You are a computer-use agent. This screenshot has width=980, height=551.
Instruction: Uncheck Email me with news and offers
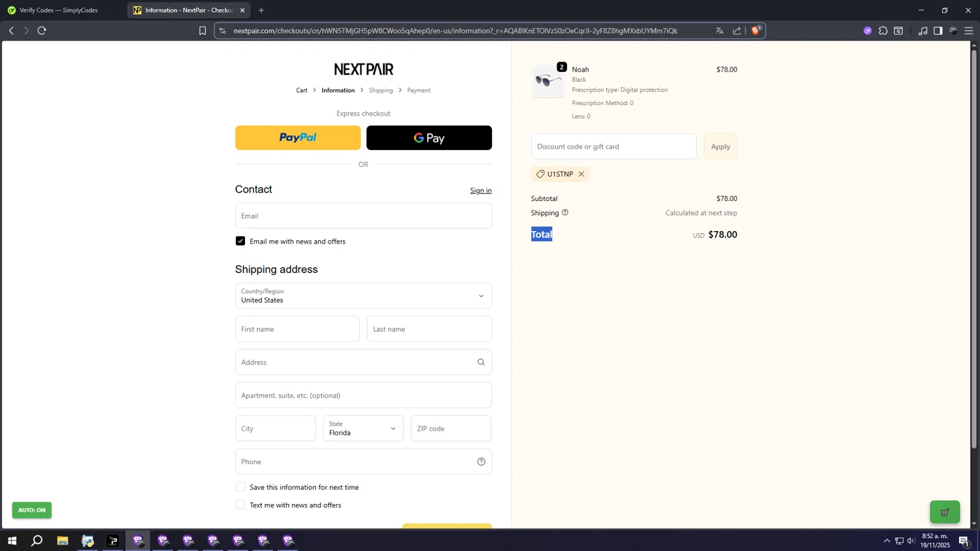(240, 241)
